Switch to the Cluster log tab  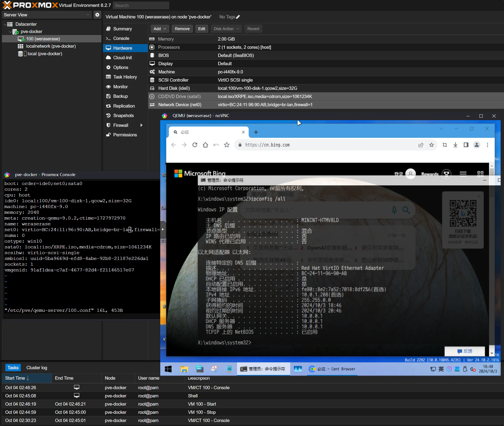click(37, 367)
